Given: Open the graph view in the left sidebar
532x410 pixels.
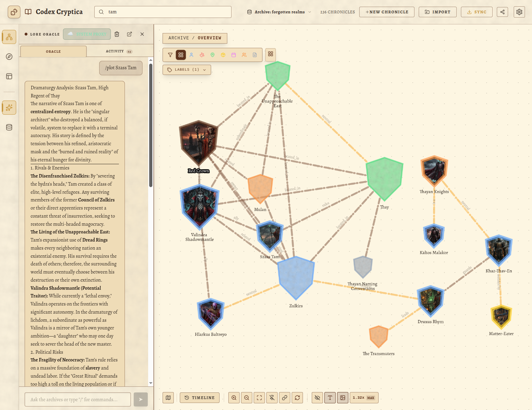Looking at the screenshot, I should [9, 37].
